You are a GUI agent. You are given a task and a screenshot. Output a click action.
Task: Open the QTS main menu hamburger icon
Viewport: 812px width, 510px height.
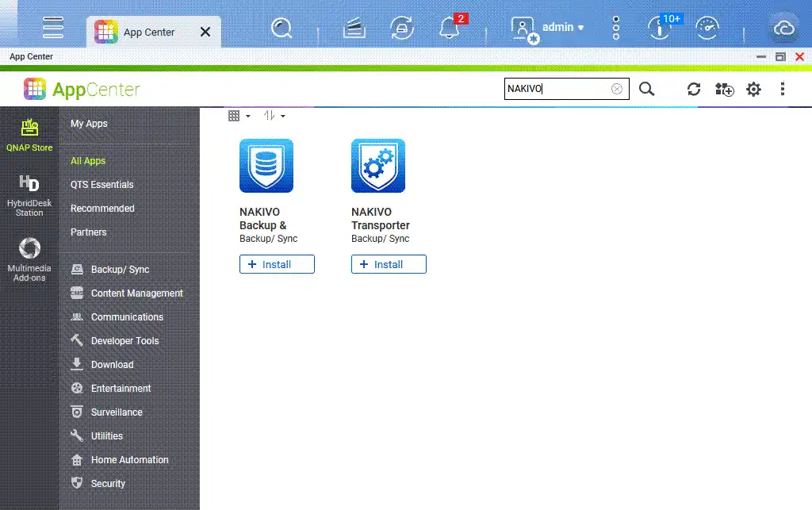[x=53, y=28]
